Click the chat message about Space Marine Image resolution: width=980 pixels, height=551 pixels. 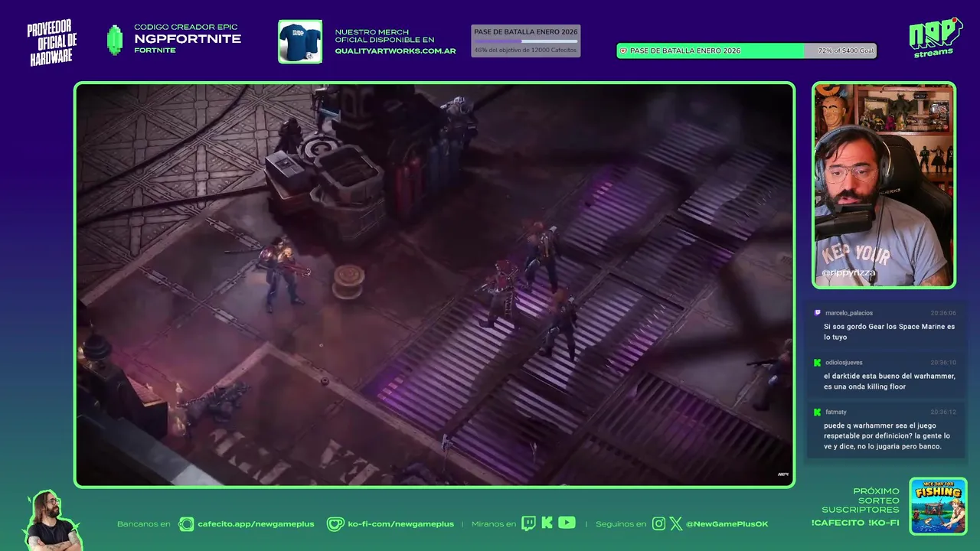[889, 332]
